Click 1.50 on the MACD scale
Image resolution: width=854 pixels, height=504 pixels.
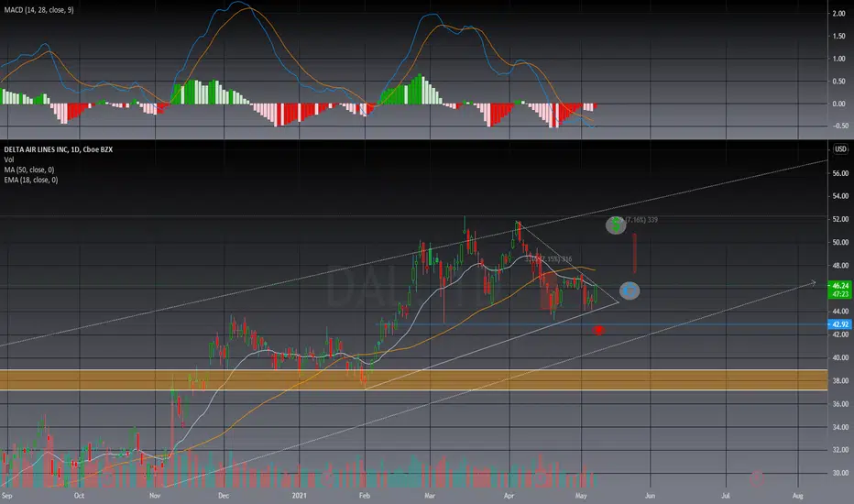click(x=838, y=36)
